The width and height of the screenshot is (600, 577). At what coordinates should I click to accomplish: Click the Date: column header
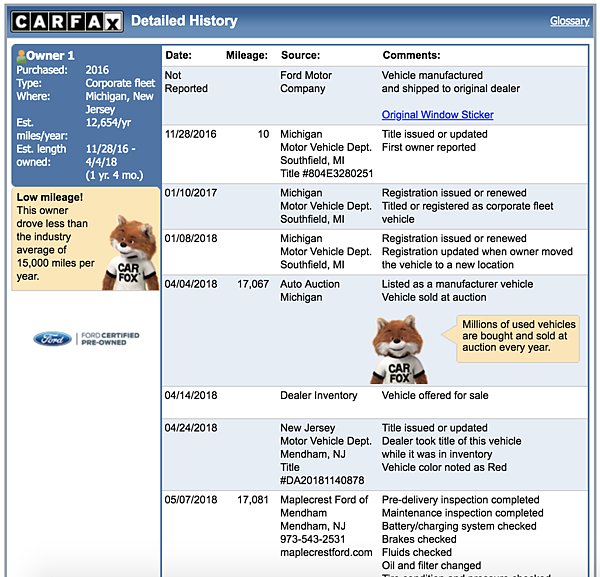178,55
